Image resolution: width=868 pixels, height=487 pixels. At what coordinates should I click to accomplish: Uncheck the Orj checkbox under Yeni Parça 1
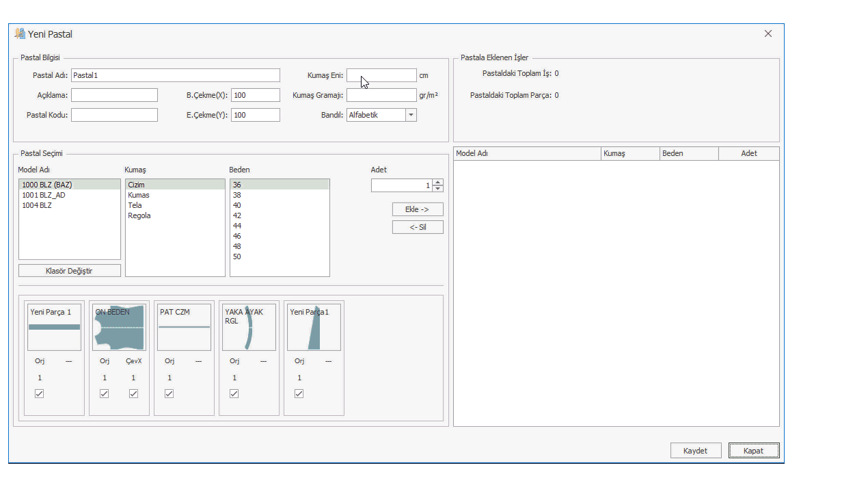click(40, 393)
